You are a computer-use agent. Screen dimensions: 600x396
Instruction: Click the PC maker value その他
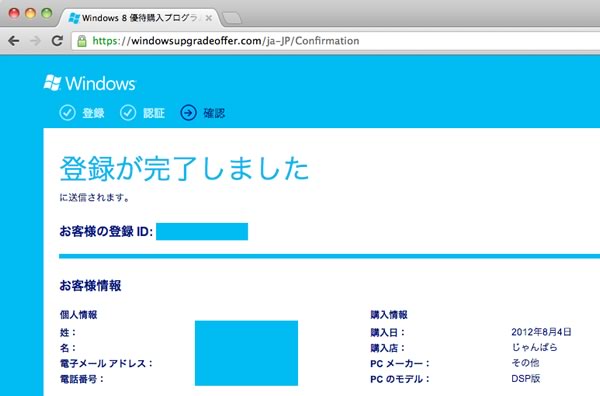point(525,362)
